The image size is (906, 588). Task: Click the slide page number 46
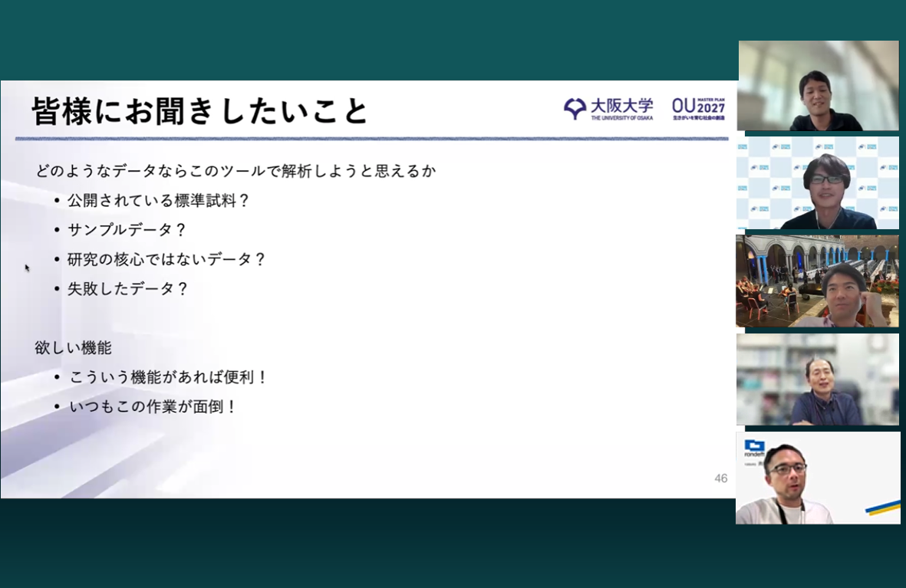pos(720,478)
